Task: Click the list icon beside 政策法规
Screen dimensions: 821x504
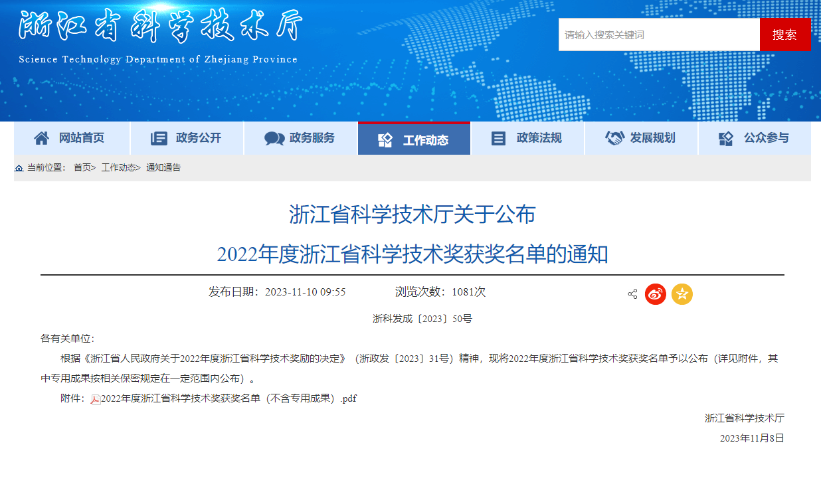Action: (x=498, y=138)
